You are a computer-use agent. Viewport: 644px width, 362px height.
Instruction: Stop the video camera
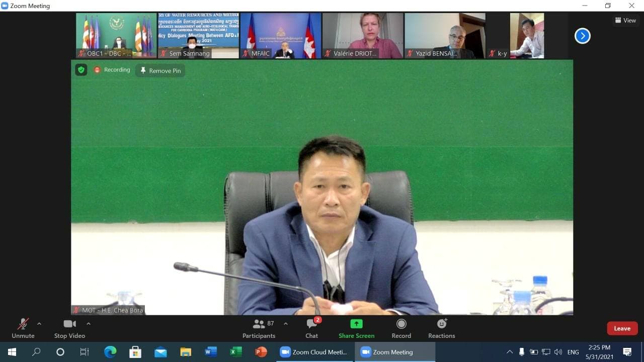click(x=69, y=328)
